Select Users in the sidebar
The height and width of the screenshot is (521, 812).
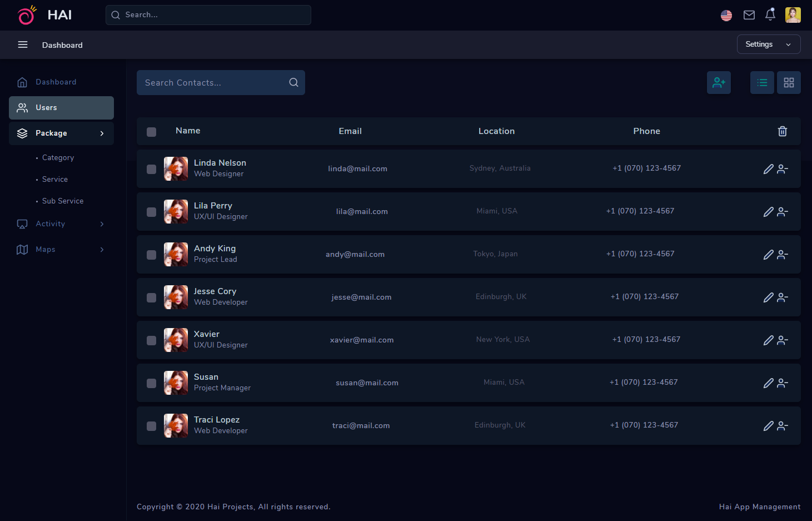pos(61,108)
